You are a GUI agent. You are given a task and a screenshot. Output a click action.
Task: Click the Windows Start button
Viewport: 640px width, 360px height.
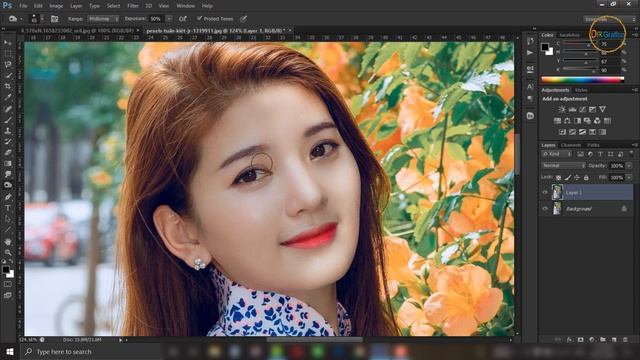tap(9, 351)
